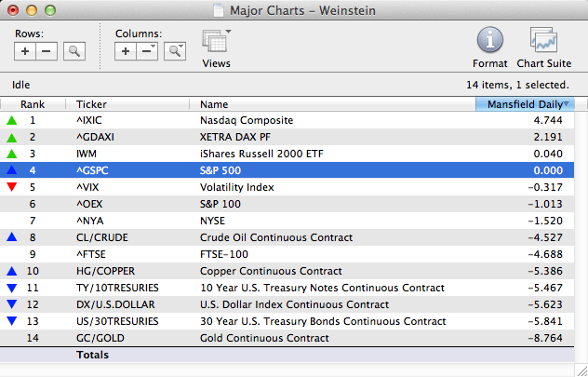Image resolution: width=588 pixels, height=377 pixels.
Task: Click the Rows search magnifier icon
Action: 74,51
